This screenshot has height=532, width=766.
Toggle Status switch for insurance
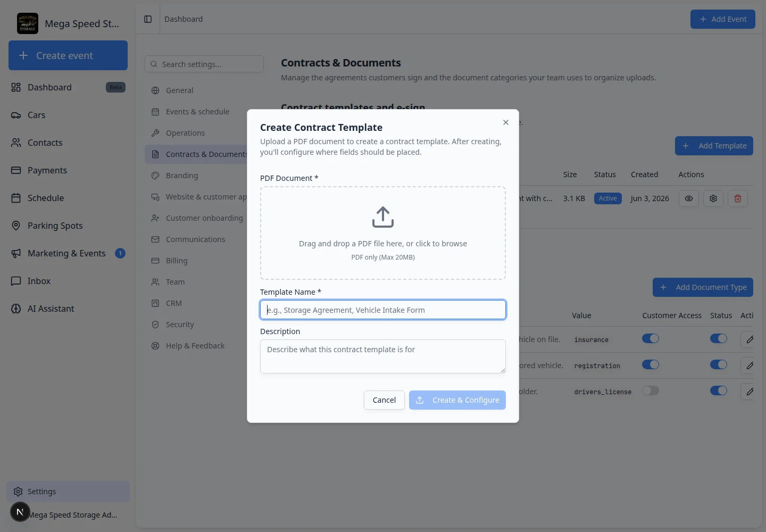(x=719, y=338)
